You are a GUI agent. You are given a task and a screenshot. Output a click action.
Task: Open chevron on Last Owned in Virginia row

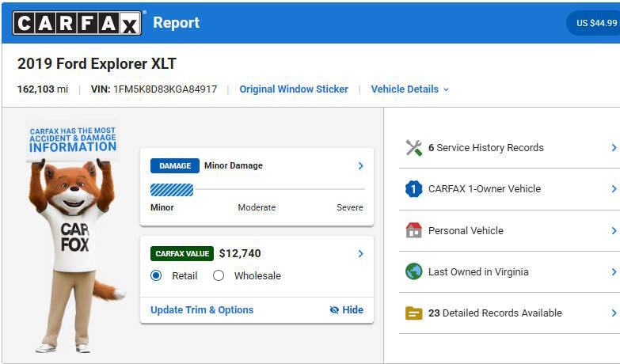614,272
